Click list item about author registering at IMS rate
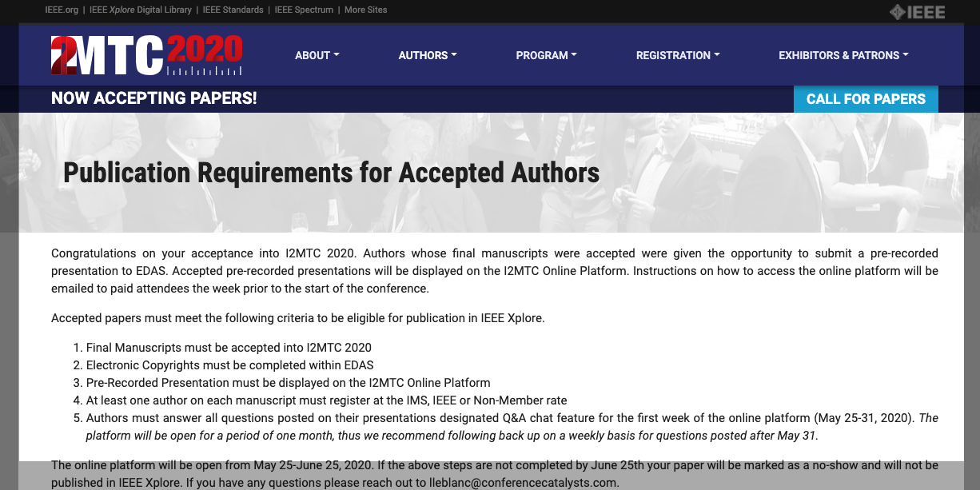980x490 pixels. pos(326,400)
